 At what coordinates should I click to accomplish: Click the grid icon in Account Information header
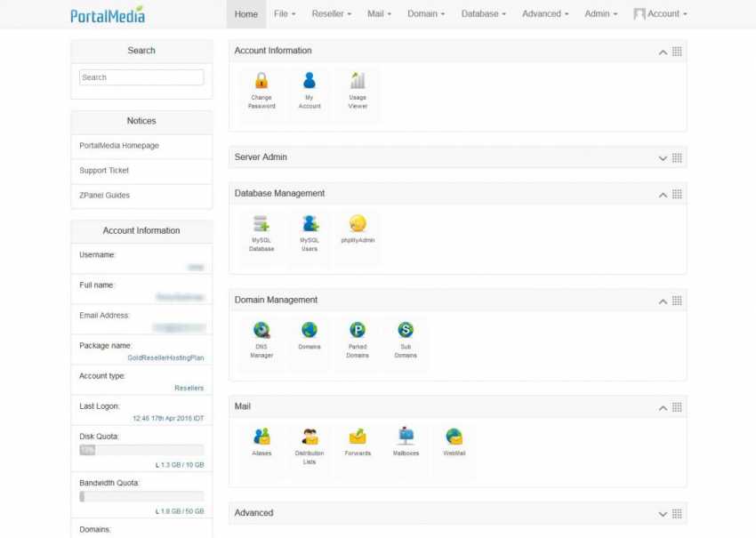pos(677,52)
